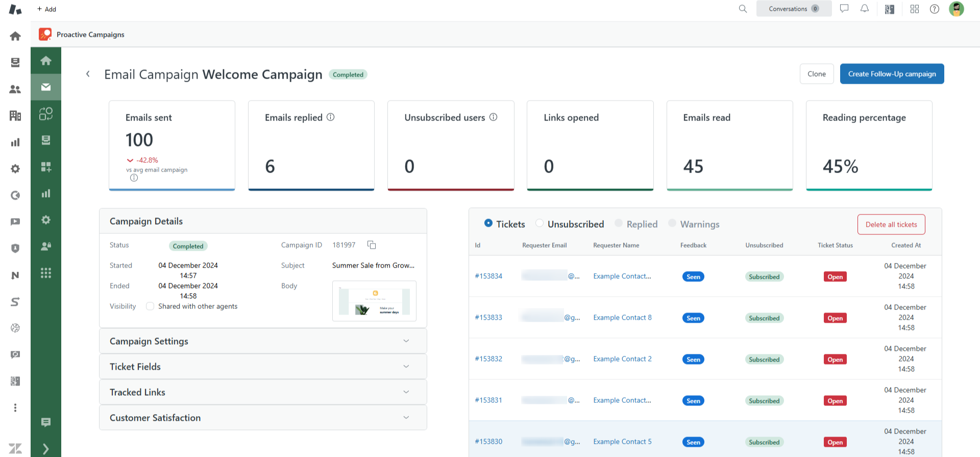Open the user profile avatar
The height and width of the screenshot is (457, 980).
click(x=957, y=9)
